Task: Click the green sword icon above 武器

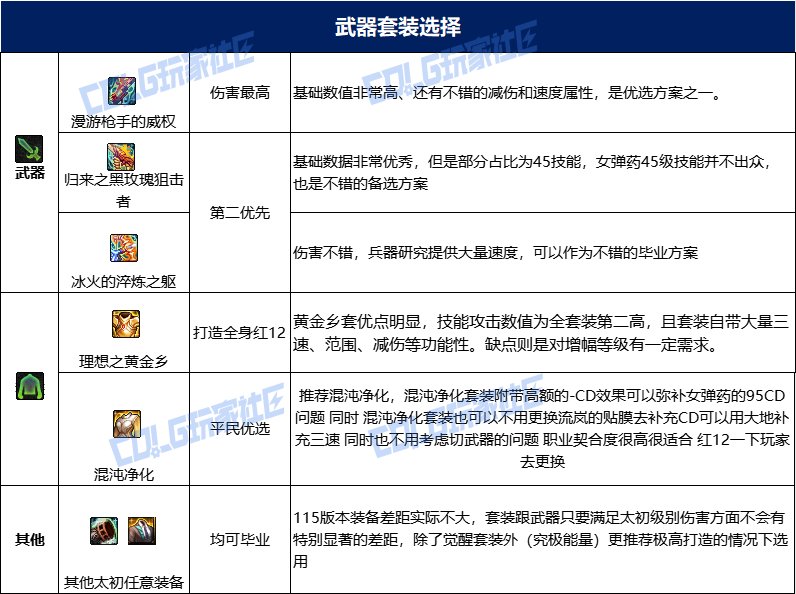Action: click(29, 149)
